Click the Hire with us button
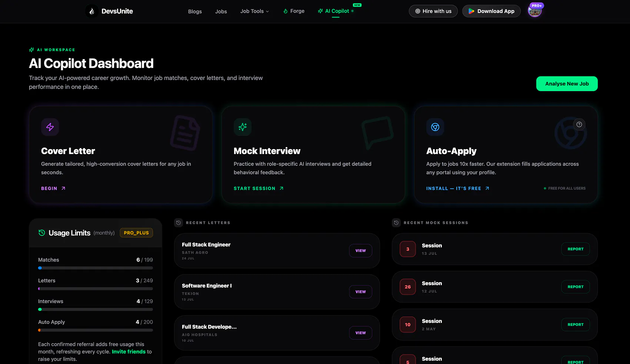The image size is (630, 364). coord(433,11)
